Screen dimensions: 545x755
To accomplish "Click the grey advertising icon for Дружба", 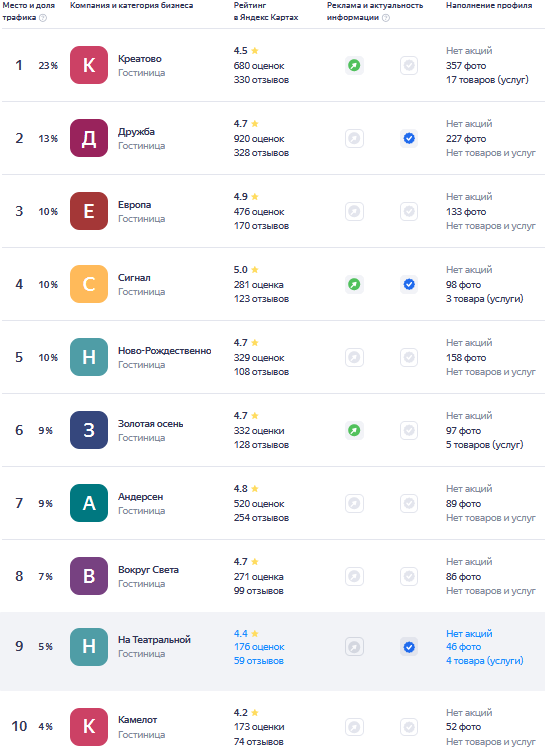I will pyautogui.click(x=354, y=139).
